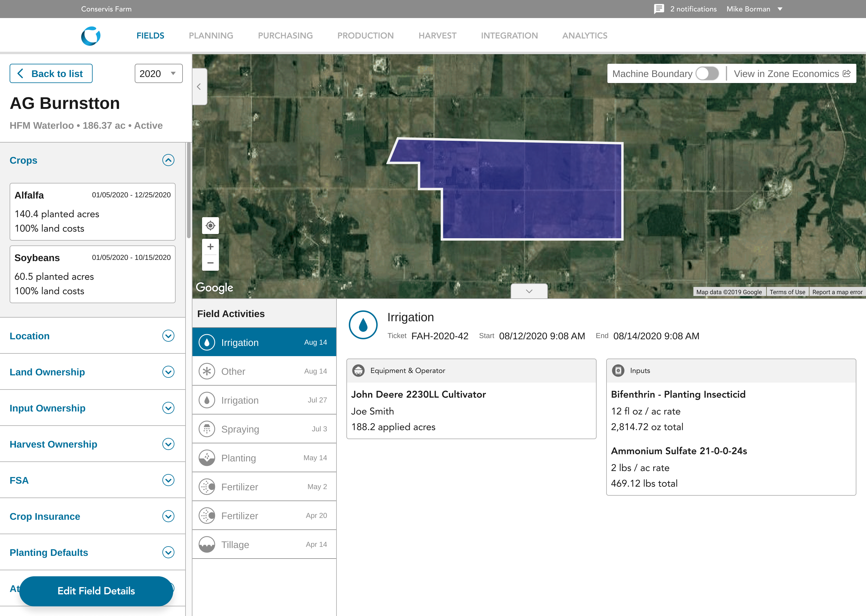Click the Apr 20 Fertilizer icon
The width and height of the screenshot is (866, 616).
pyautogui.click(x=207, y=515)
